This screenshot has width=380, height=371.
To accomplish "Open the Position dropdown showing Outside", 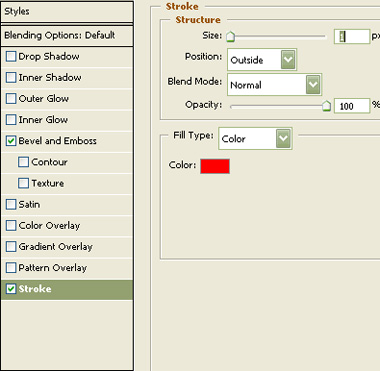I will (x=262, y=60).
